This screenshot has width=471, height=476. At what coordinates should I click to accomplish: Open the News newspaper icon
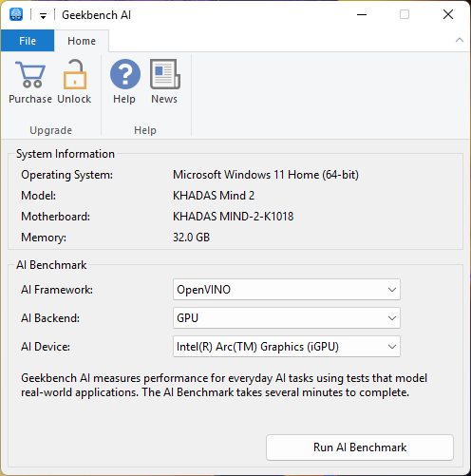click(165, 74)
